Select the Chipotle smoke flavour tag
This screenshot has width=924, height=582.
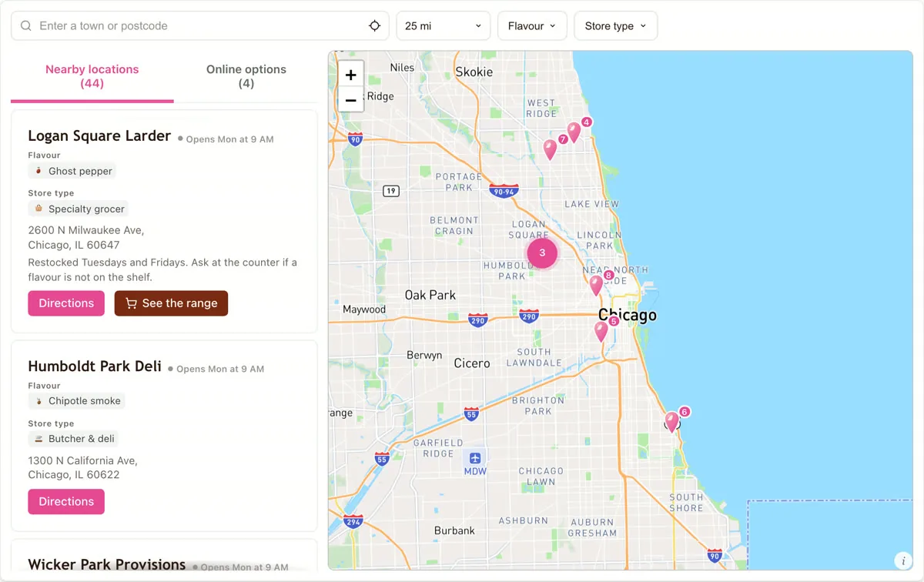77,401
